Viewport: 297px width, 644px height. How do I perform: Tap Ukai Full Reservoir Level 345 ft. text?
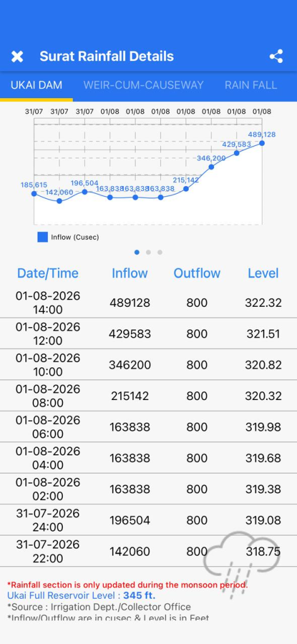(81, 595)
